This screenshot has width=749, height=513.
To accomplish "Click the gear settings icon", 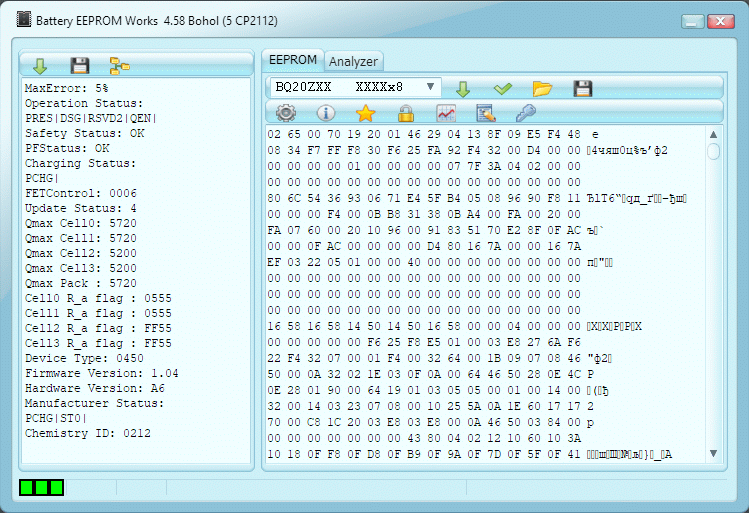I will (286, 113).
